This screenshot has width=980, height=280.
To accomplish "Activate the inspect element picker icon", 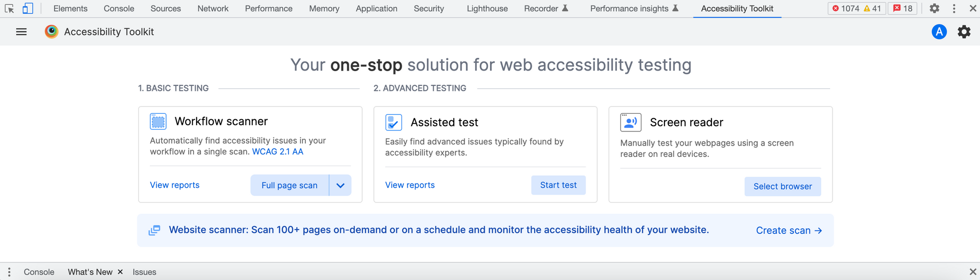I will click(9, 9).
